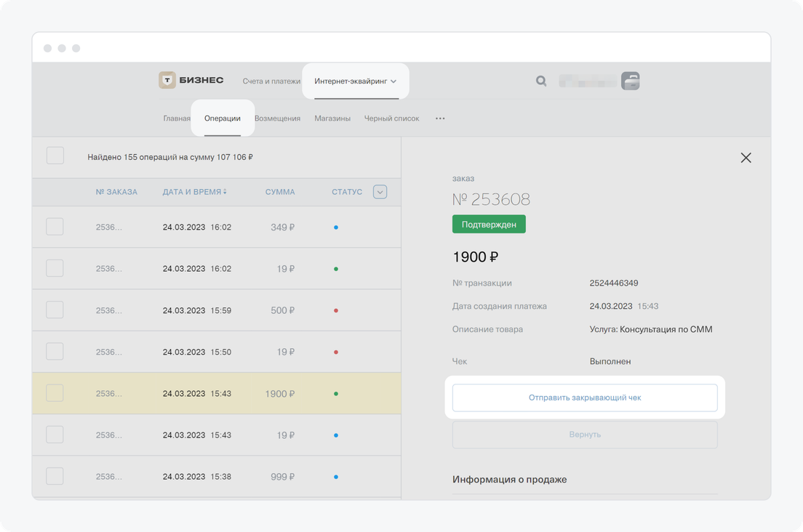Open the Возмещения tab
Screen dimensions: 803x532
pos(277,118)
